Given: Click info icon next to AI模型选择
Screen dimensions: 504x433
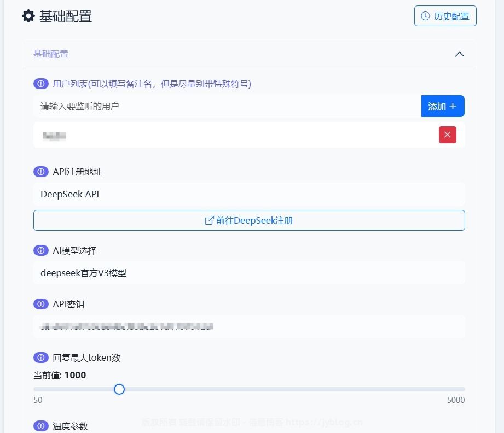Looking at the screenshot, I should point(41,250).
